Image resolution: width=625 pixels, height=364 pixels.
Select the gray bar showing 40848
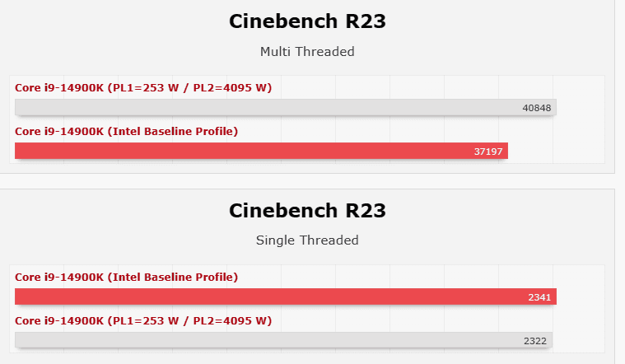coord(264,107)
